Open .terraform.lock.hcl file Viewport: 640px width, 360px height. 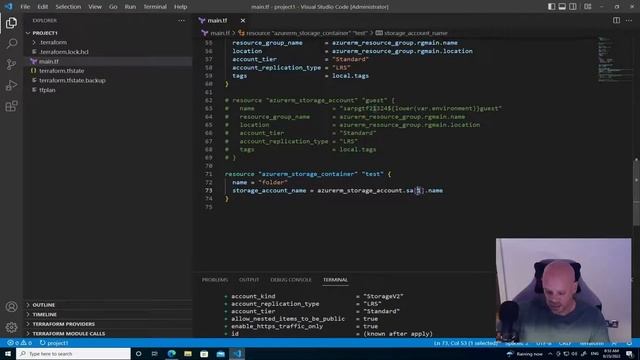point(107,52)
